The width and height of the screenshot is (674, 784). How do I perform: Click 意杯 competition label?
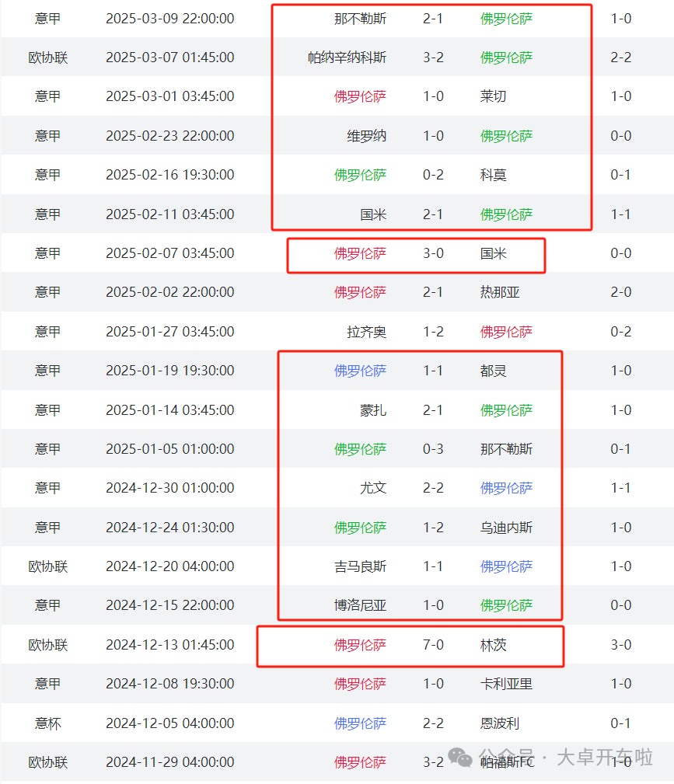(48, 723)
